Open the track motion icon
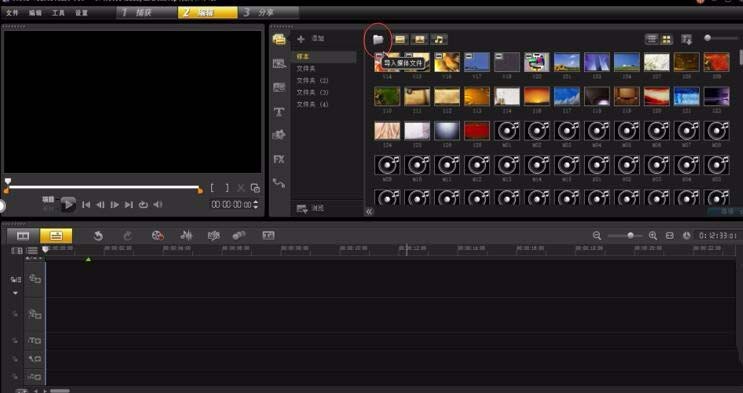The image size is (743, 393). [x=239, y=236]
